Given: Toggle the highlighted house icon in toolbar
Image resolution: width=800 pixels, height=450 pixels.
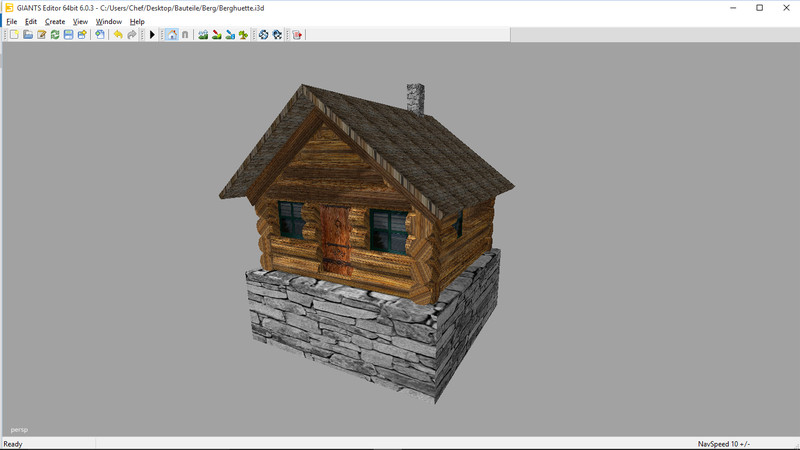Looking at the screenshot, I should pos(172,35).
